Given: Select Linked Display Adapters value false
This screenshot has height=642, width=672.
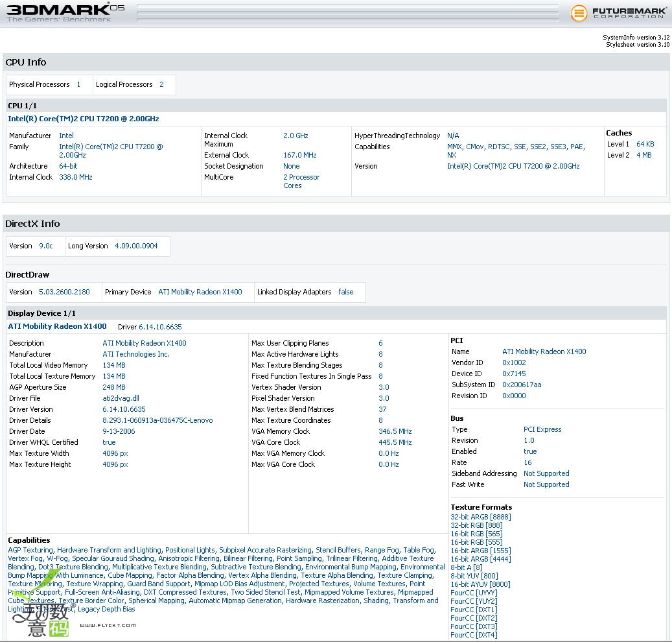Looking at the screenshot, I should coord(346,292).
